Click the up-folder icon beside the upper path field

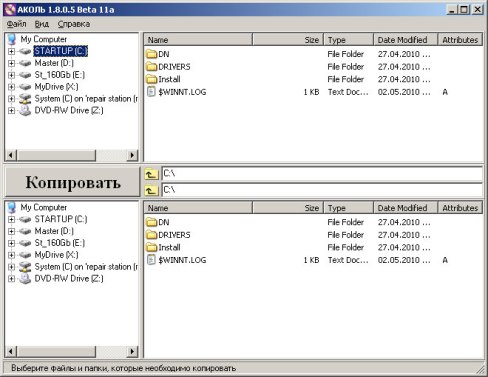[151, 174]
